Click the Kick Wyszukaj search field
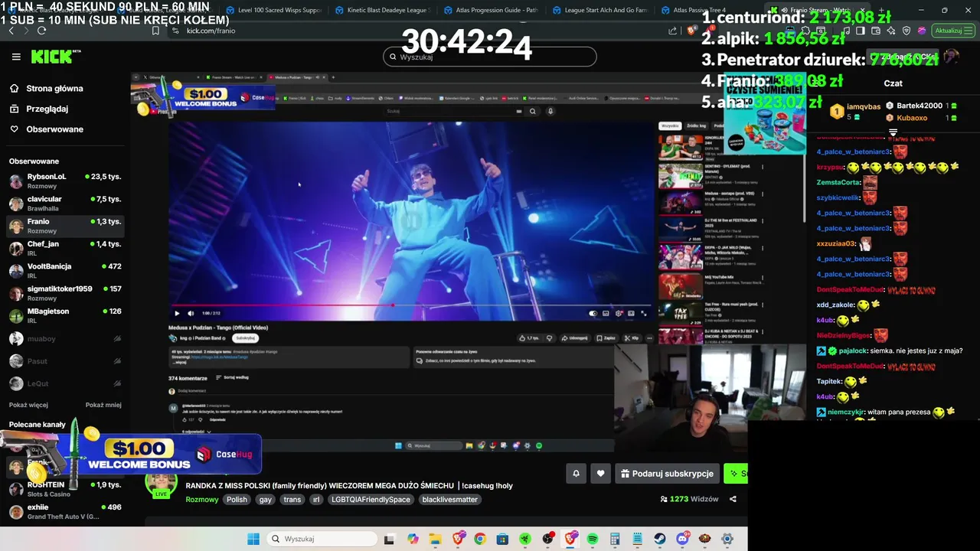 490,57
